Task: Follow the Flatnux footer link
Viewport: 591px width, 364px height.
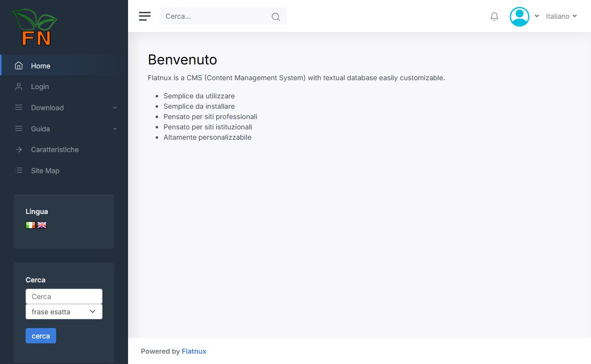Action: coord(194,351)
